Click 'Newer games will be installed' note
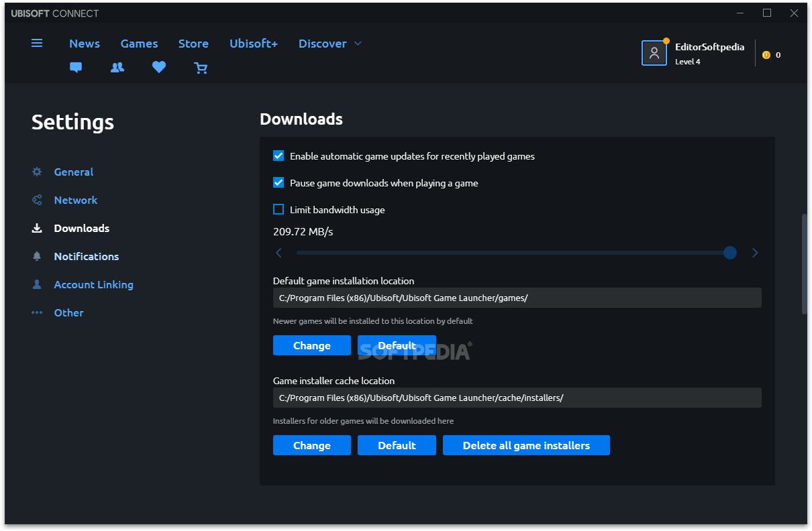Image resolution: width=812 pixels, height=531 pixels. [x=373, y=321]
